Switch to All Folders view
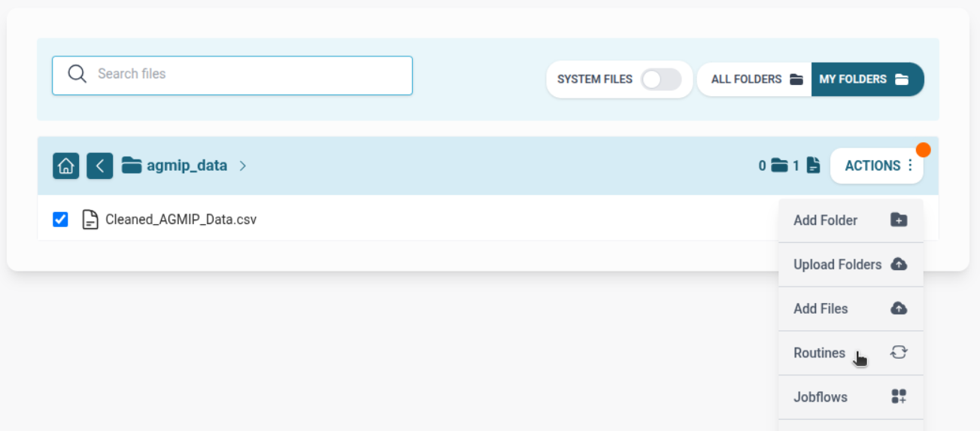 tap(754, 79)
